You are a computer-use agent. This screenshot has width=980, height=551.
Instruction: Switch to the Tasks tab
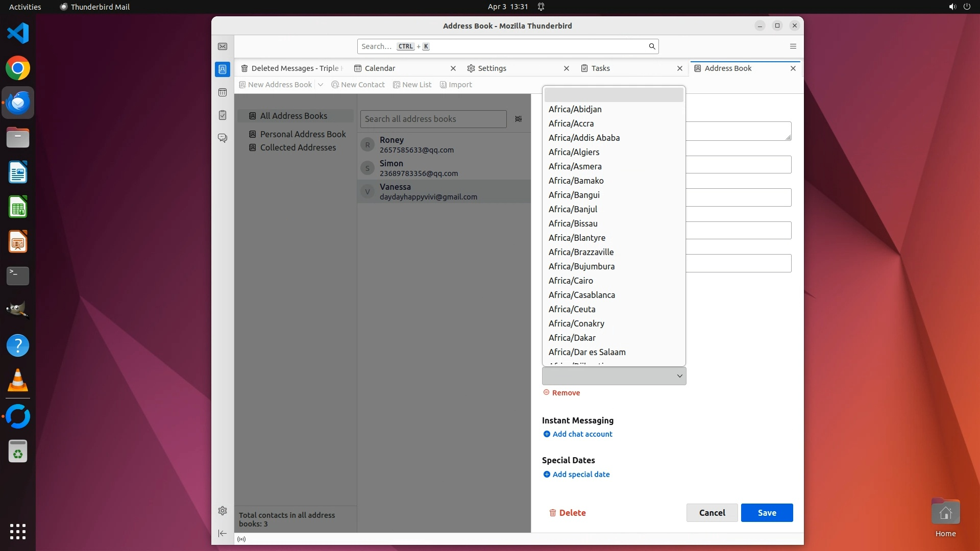pyautogui.click(x=600, y=68)
